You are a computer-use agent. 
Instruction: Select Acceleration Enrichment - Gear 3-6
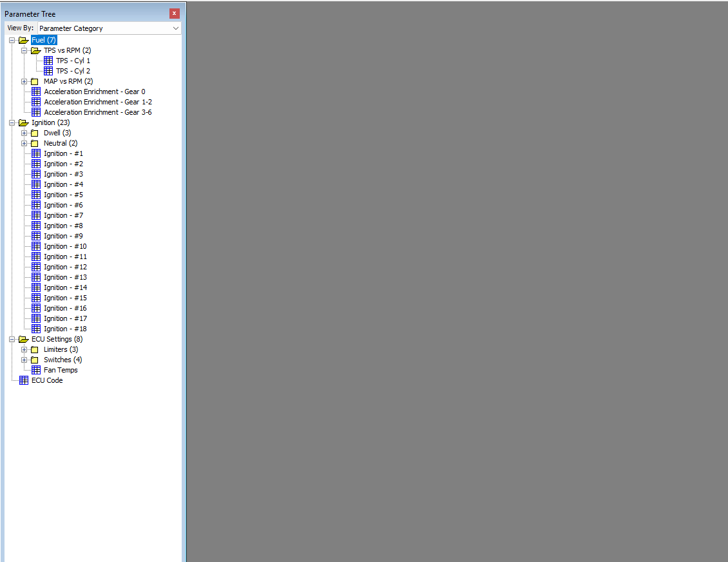pos(98,112)
